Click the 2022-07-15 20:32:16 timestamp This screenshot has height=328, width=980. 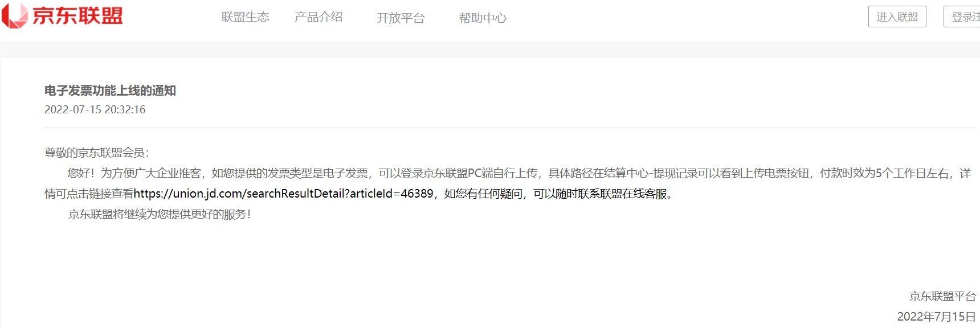[95, 109]
